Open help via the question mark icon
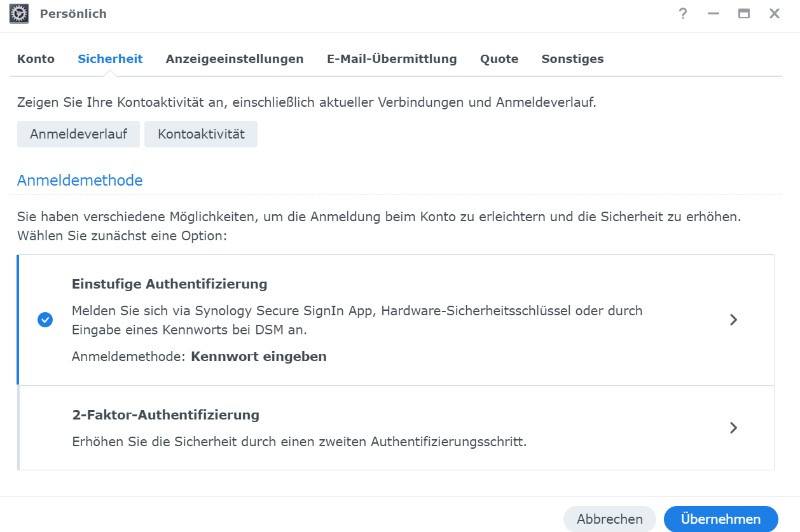Image resolution: width=800 pixels, height=532 pixels. click(x=683, y=13)
